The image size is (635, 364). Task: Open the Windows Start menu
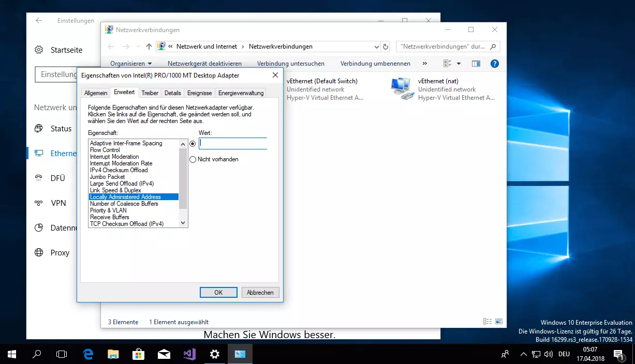click(11, 354)
